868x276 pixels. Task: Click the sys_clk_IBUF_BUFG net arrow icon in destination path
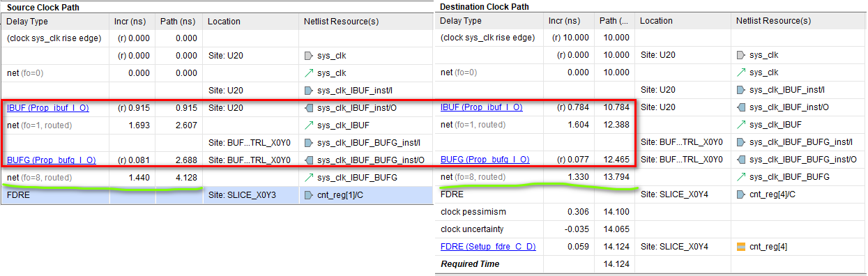tap(742, 177)
